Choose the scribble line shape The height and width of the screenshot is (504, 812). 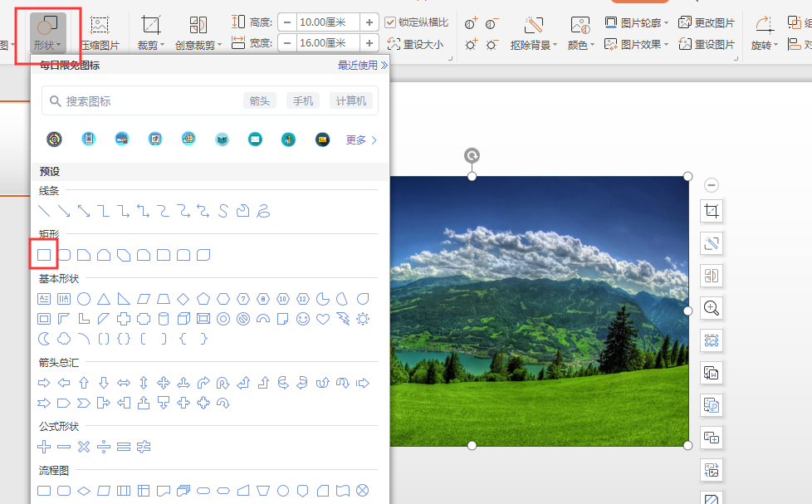click(x=263, y=211)
